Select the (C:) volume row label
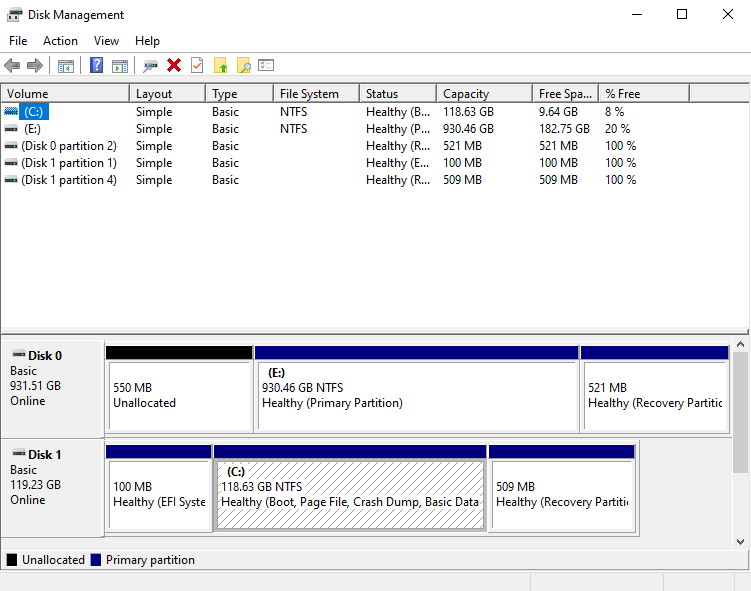Image resolution: width=751 pixels, height=591 pixels. click(x=34, y=112)
